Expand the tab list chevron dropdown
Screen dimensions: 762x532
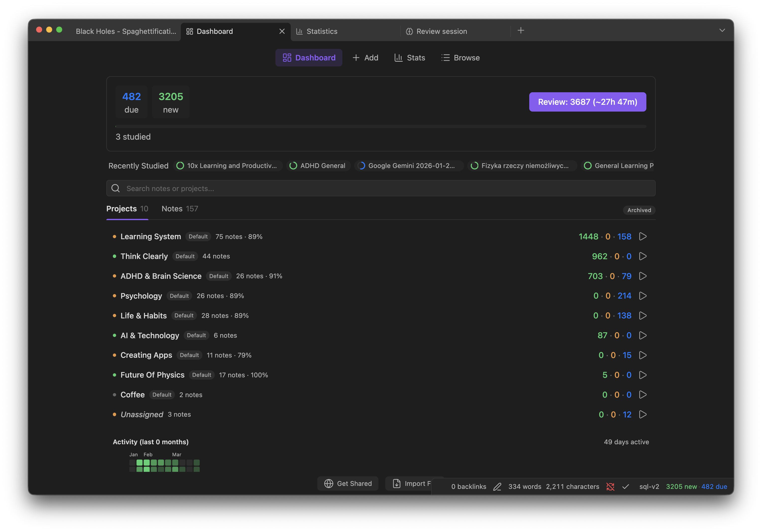pos(722,31)
